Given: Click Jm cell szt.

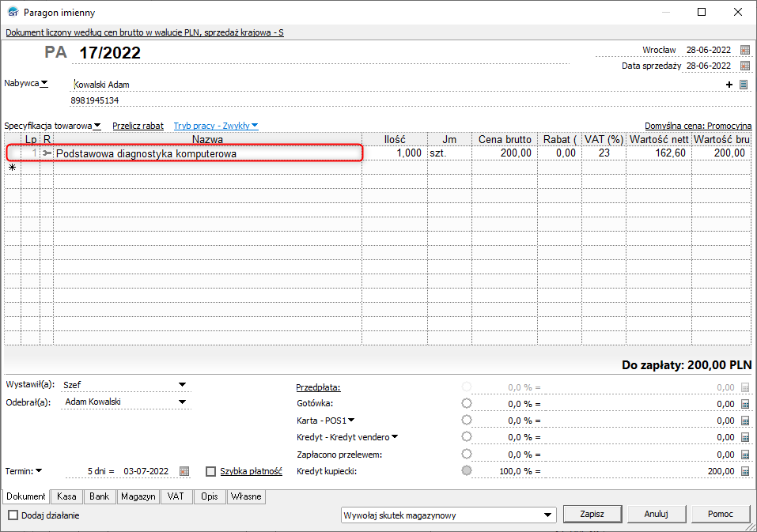Looking at the screenshot, I should [x=449, y=153].
